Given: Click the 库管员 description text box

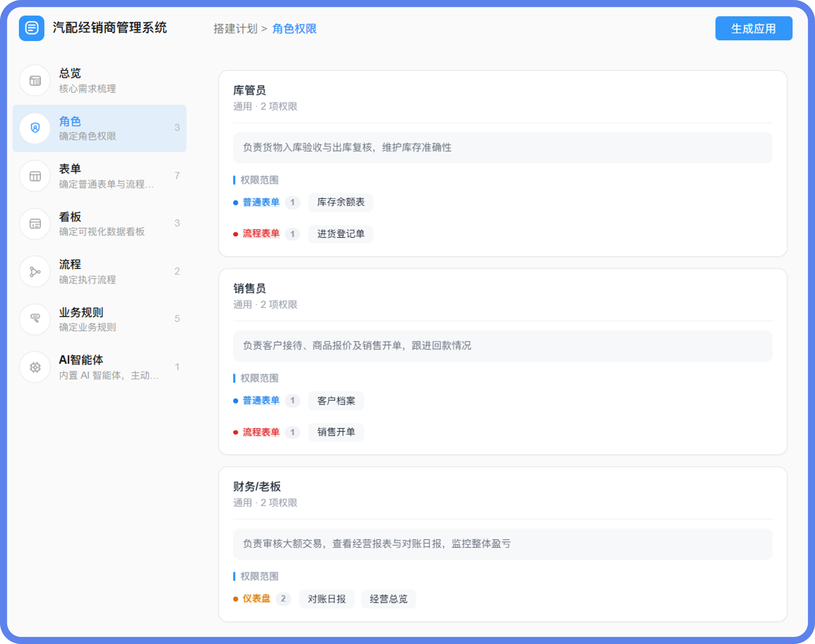Looking at the screenshot, I should [x=502, y=147].
